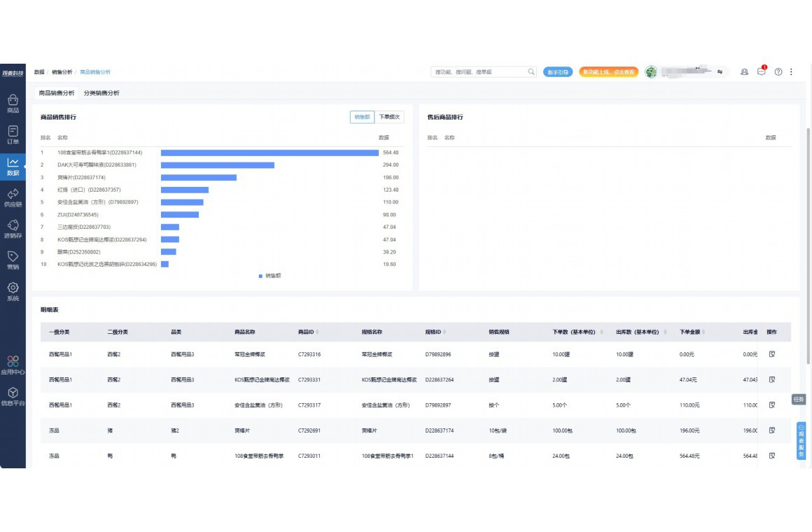This screenshot has height=532, width=812.
Task: Click the message notification icon with badge
Action: click(762, 71)
